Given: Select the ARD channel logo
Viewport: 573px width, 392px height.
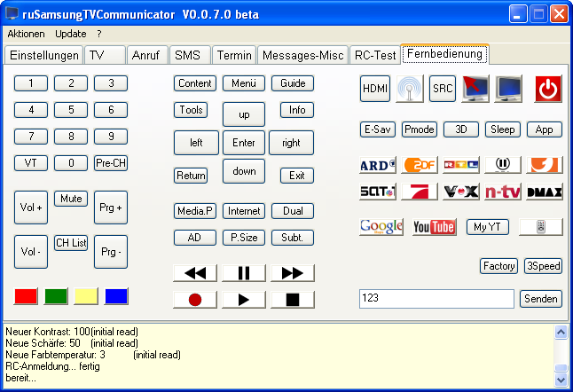Looking at the screenshot, I should 378,165.
